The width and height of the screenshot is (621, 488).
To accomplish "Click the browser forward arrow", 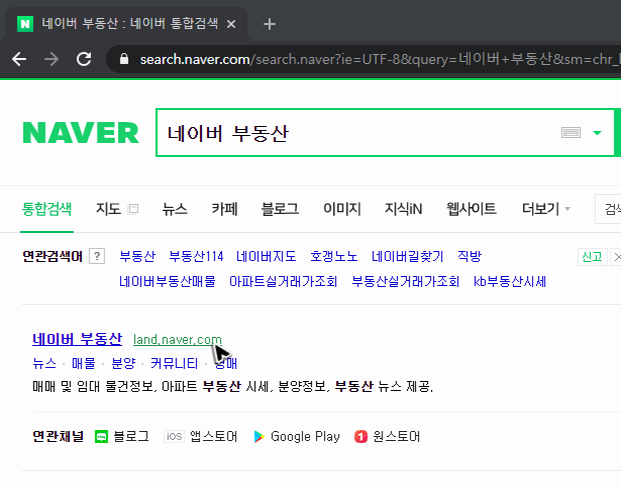I will (x=51, y=59).
